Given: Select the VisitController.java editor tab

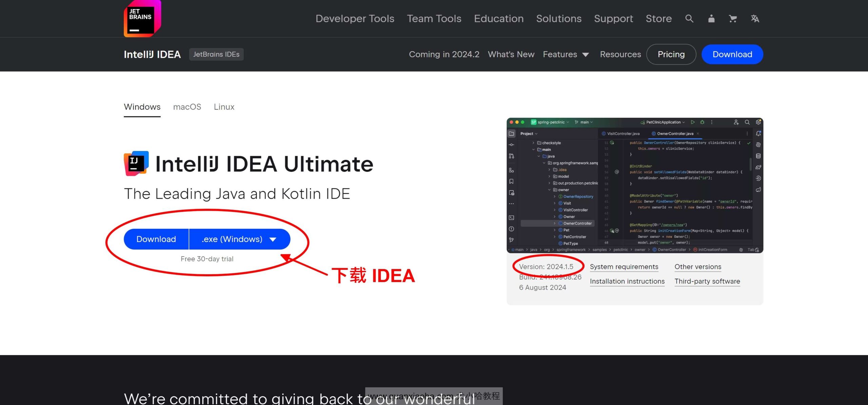Looking at the screenshot, I should point(620,134).
